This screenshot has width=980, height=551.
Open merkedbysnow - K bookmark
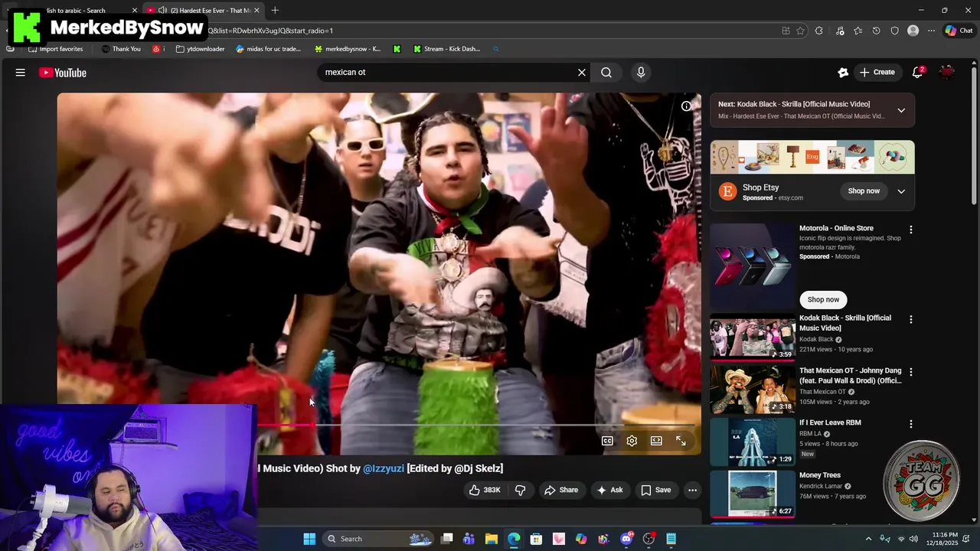[x=348, y=49]
